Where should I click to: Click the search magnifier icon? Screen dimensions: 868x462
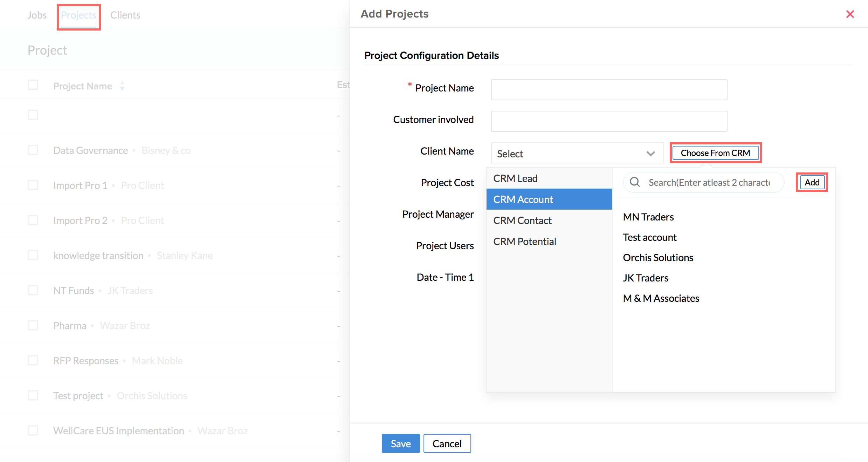click(635, 182)
